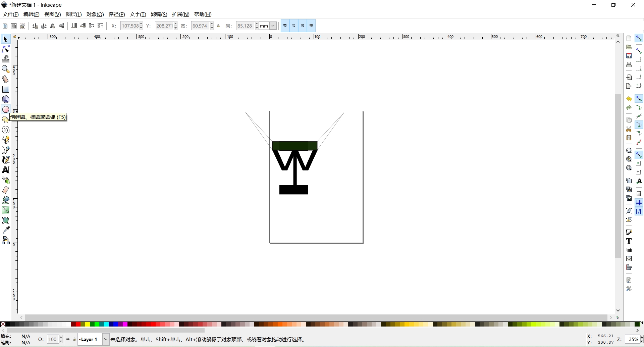Choose the gradient tool
The width and height of the screenshot is (644, 347).
point(5,210)
